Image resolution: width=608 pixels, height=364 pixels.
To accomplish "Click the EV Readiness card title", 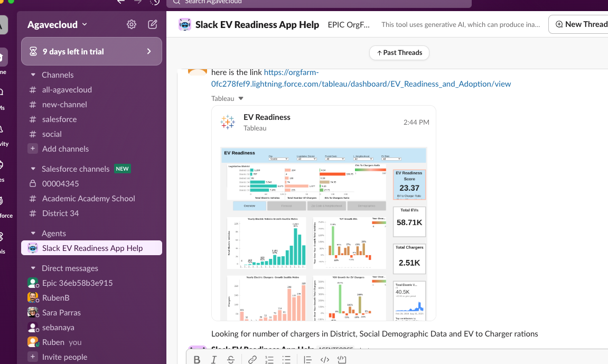I will coord(267,117).
